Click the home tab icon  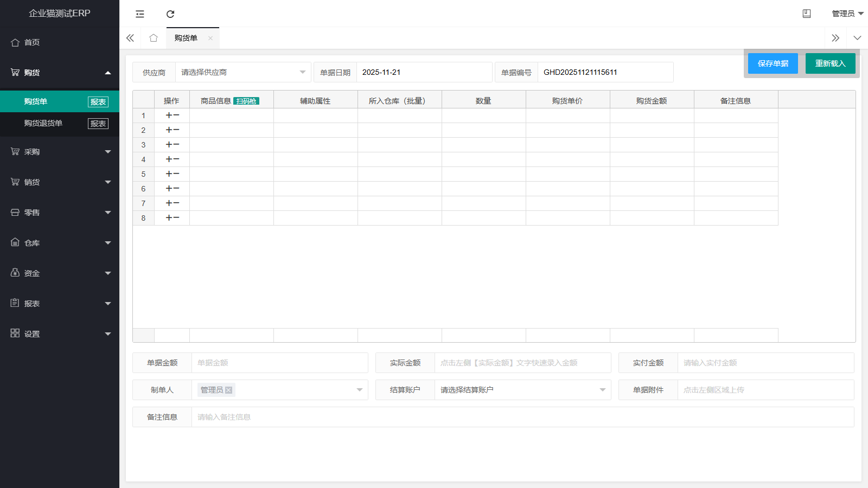(154, 38)
